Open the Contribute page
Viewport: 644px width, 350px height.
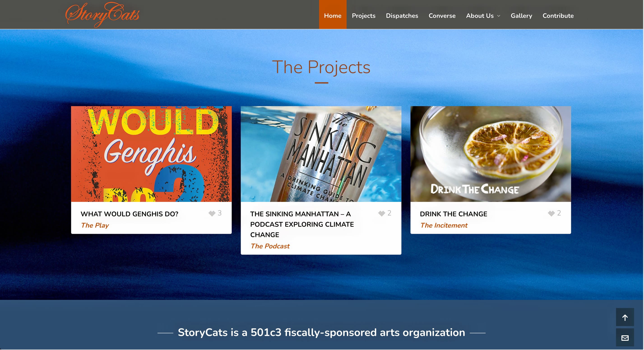point(558,16)
